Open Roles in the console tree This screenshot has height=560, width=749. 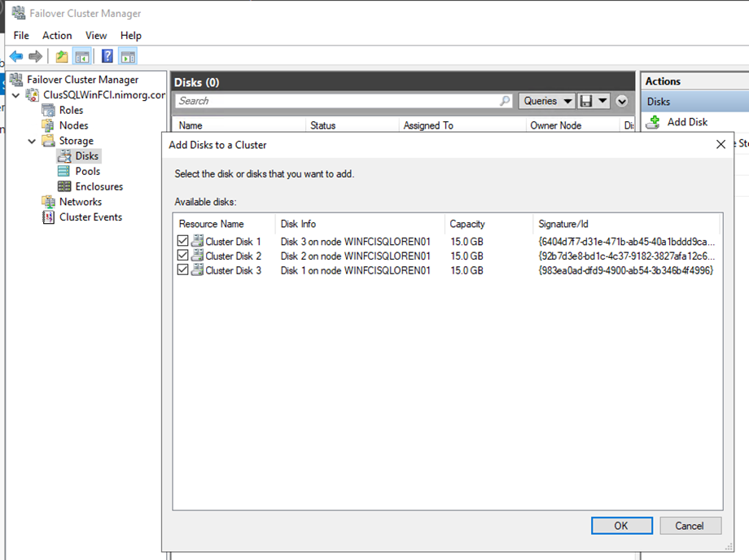point(71,110)
